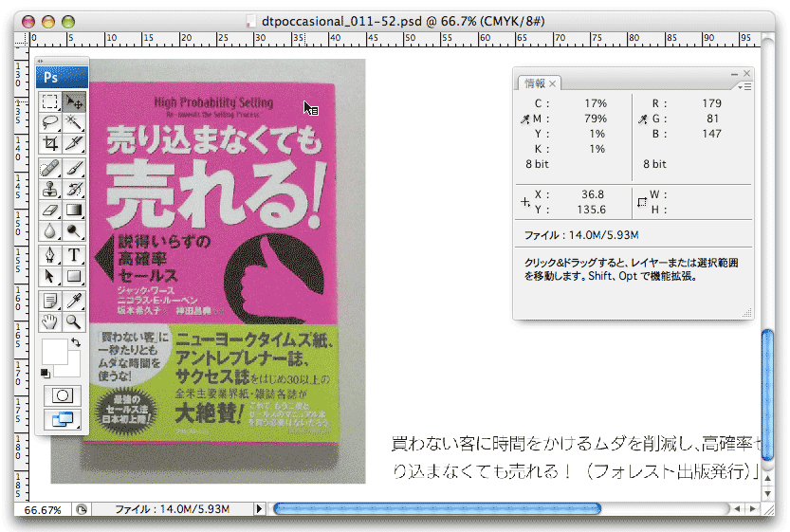Open CMYK eyedropper readout options
This screenshot has height=532, width=790.
[x=525, y=119]
